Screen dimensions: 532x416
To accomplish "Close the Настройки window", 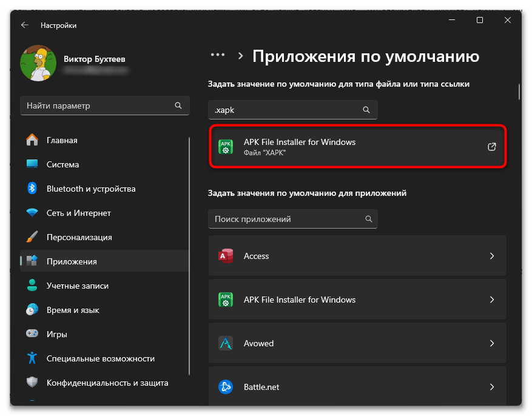I will pyautogui.click(x=508, y=21).
